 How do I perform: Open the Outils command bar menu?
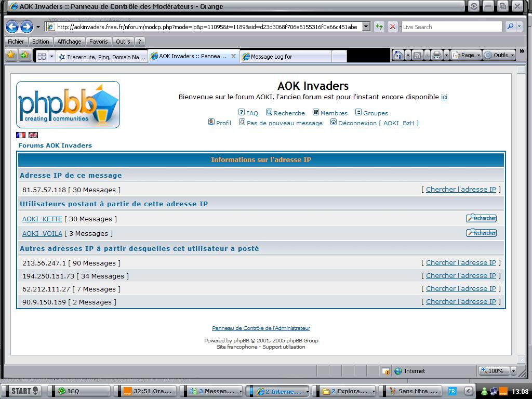pos(499,55)
